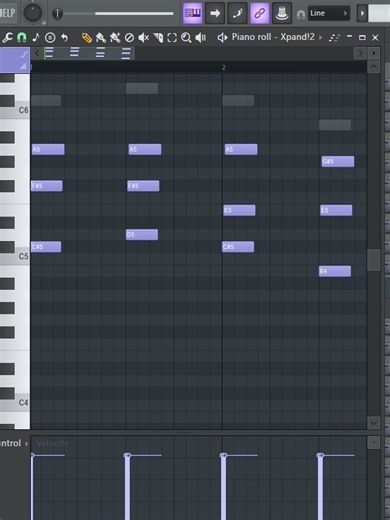Open Piano roll - Xpand!2 channel selector
The height and width of the screenshot is (520, 390).
[273, 37]
